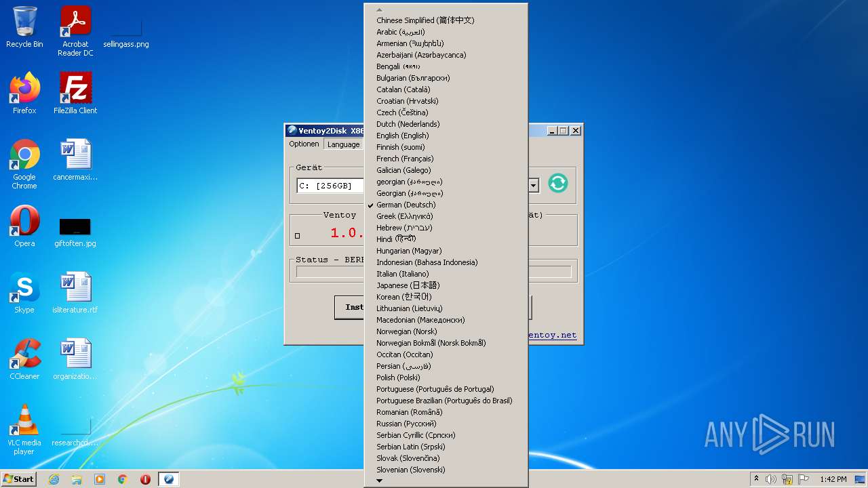Open the Recycle Bin desktop icon
Screen dimensions: 868x488
pos(24,27)
